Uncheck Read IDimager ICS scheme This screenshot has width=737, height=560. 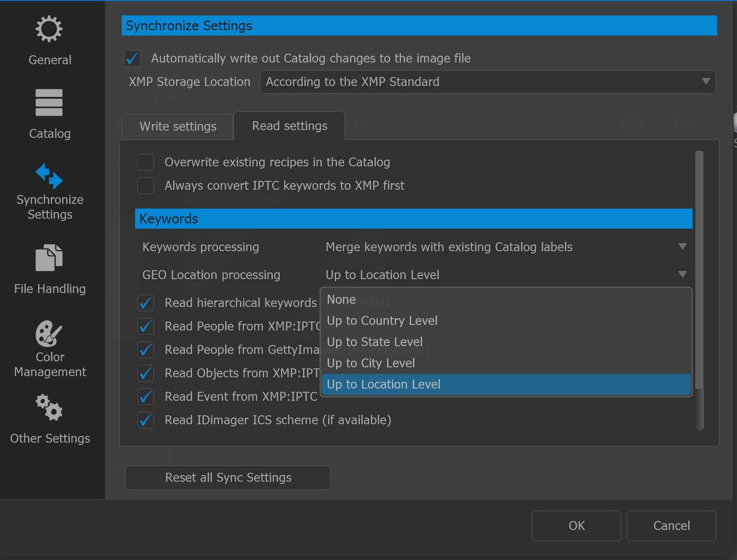point(146,420)
